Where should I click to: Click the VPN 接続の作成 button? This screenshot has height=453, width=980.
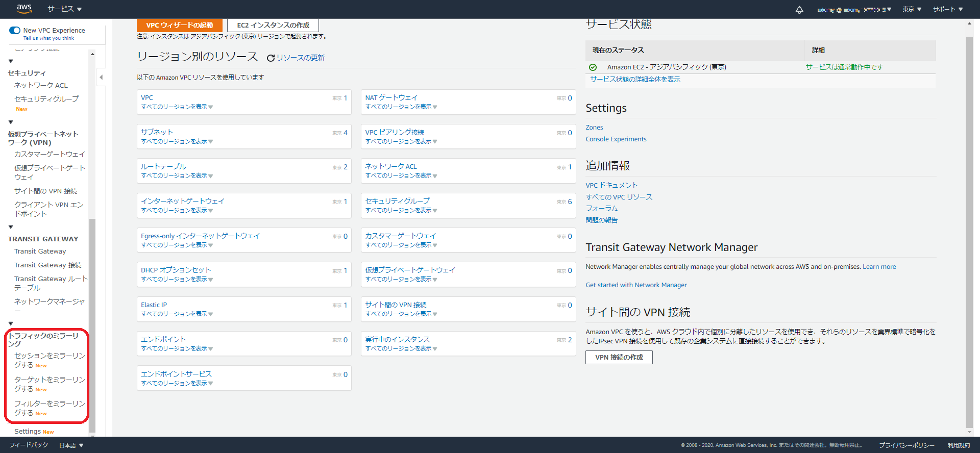click(x=619, y=358)
